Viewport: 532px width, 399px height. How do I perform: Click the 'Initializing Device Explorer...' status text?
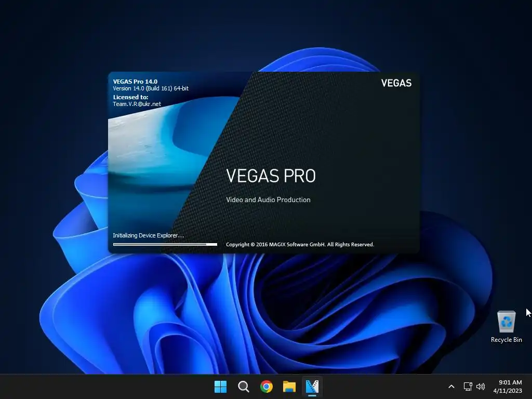[148, 235]
